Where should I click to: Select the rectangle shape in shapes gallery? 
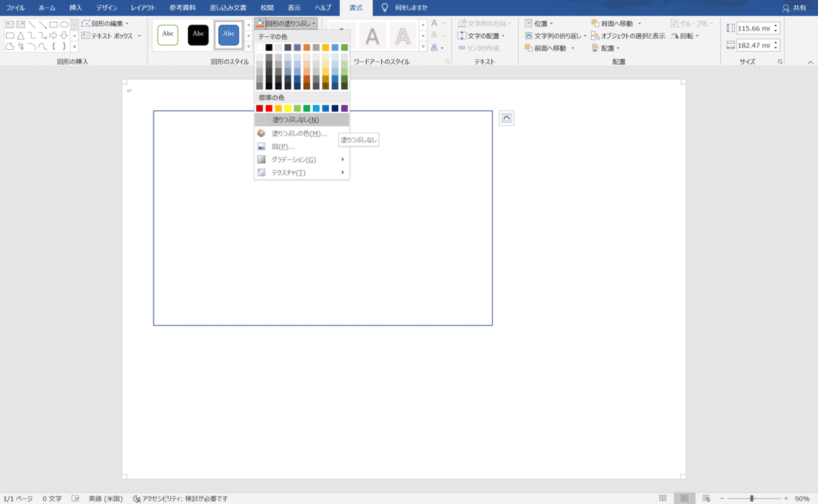(x=53, y=24)
